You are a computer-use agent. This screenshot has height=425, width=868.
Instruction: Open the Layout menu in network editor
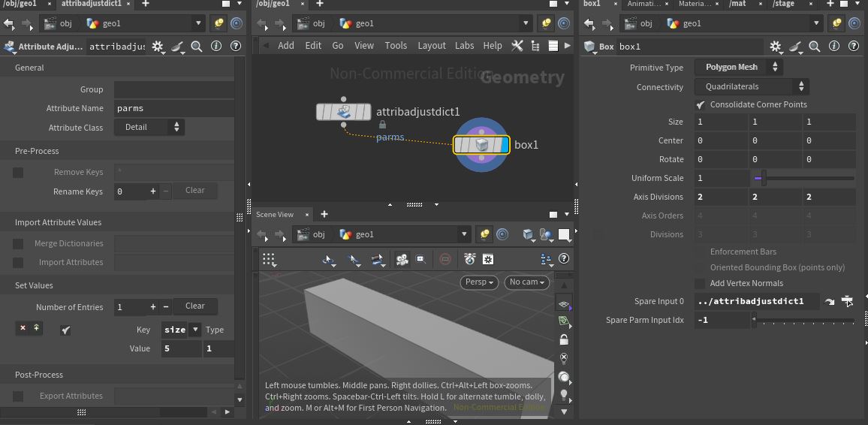[x=431, y=46]
